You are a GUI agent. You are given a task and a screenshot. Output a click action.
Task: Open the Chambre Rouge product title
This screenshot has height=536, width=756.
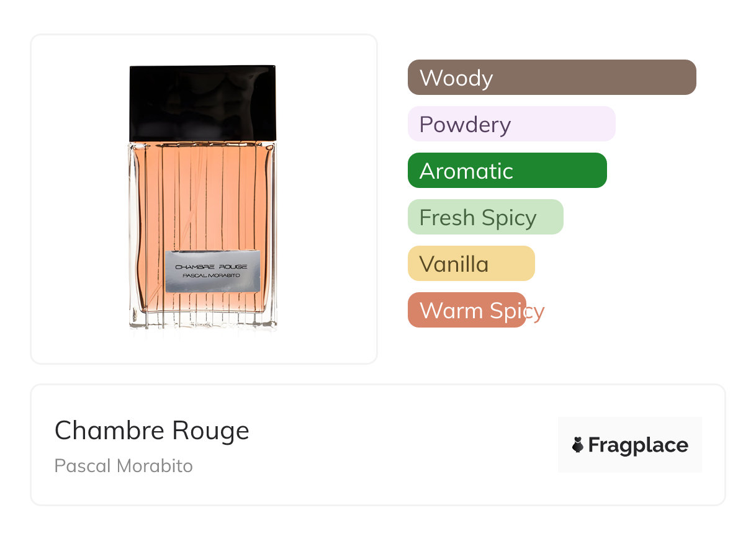pos(151,431)
